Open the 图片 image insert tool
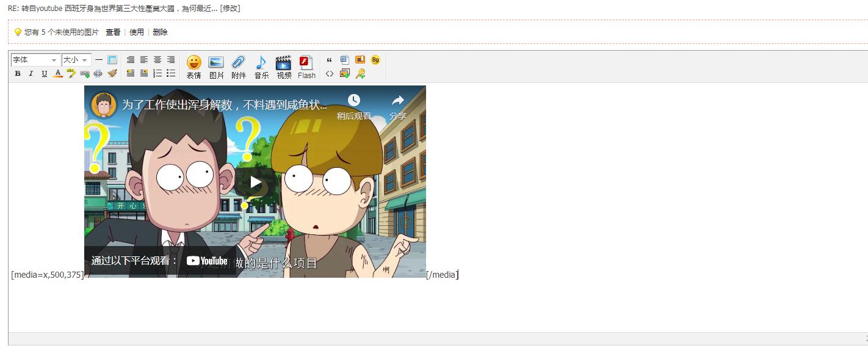Image resolution: width=868 pixels, height=351 pixels. pyautogui.click(x=216, y=67)
